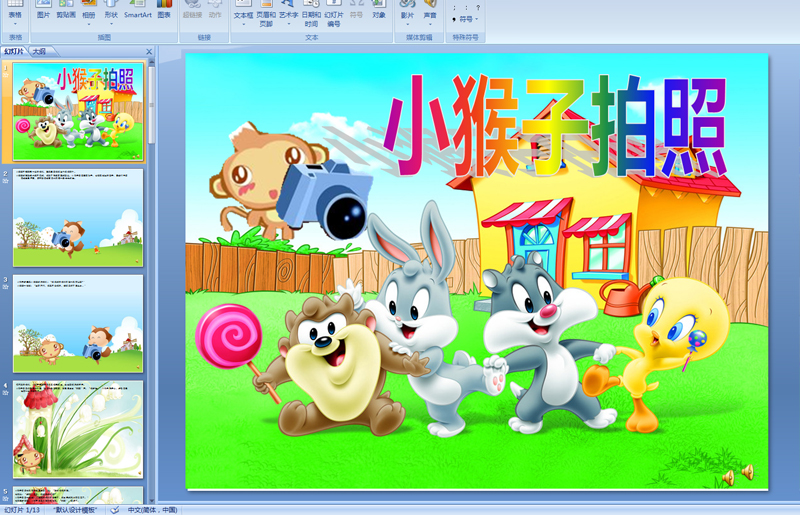Image resolution: width=800 pixels, height=515 pixels.
Task: Expand the 文本框 dropdown arrow
Action: 243,24
